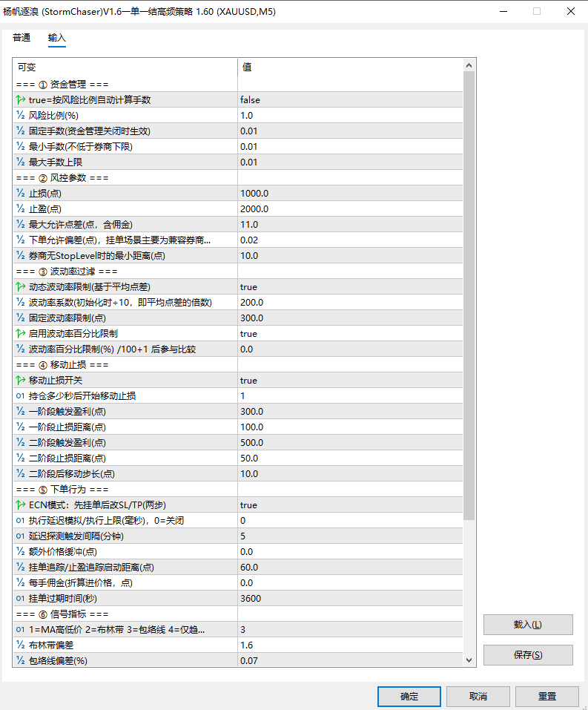Click the double-type icon beside 风险比例(%)
Screen dimensions: 588x710
click(20, 115)
